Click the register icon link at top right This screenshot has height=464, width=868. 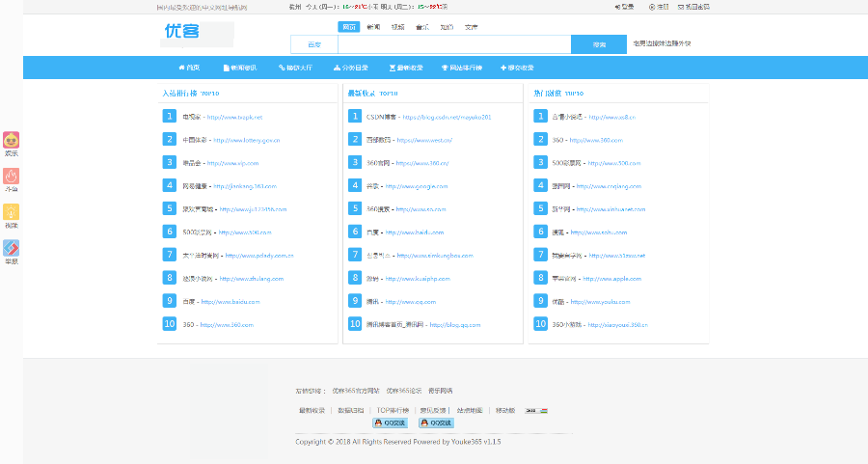[659, 7]
